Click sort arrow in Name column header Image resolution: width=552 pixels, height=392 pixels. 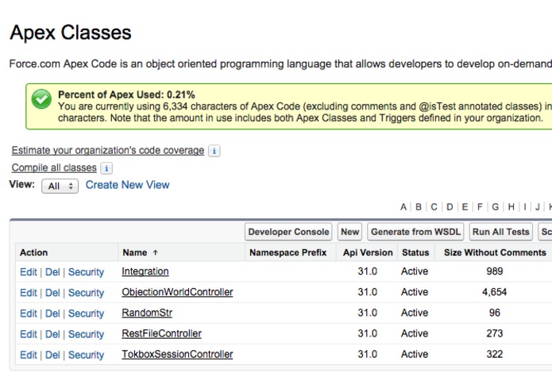point(155,252)
